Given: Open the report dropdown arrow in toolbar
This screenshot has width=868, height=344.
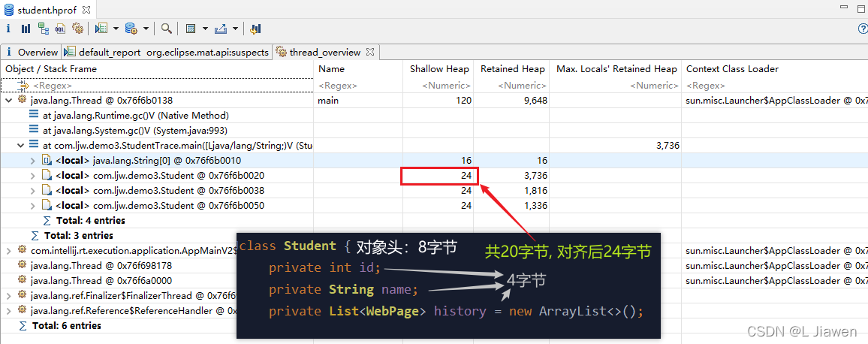Looking at the screenshot, I should pos(116,29).
